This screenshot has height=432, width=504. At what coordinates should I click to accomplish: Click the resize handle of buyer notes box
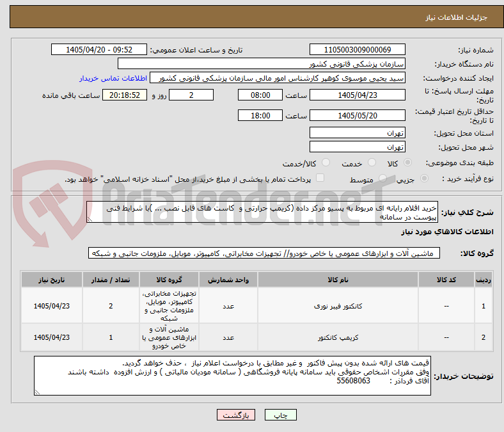click(37, 392)
